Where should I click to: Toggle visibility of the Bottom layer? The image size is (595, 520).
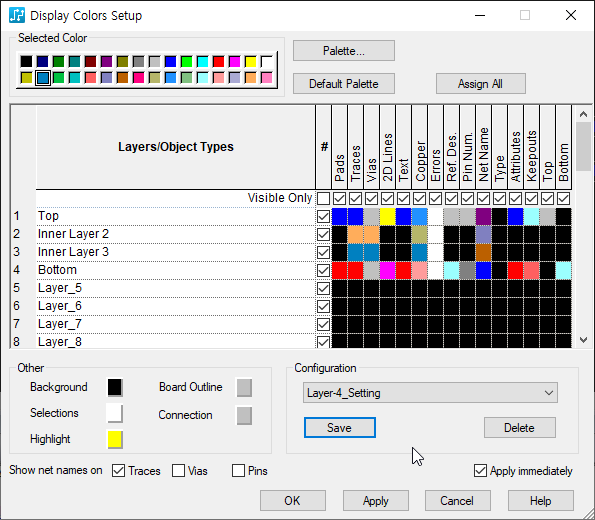click(323, 270)
